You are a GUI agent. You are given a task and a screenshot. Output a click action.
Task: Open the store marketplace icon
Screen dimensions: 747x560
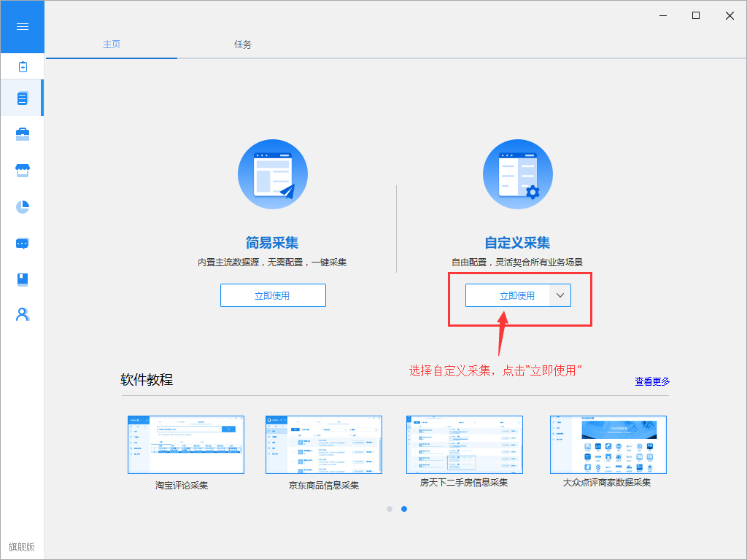(x=22, y=171)
